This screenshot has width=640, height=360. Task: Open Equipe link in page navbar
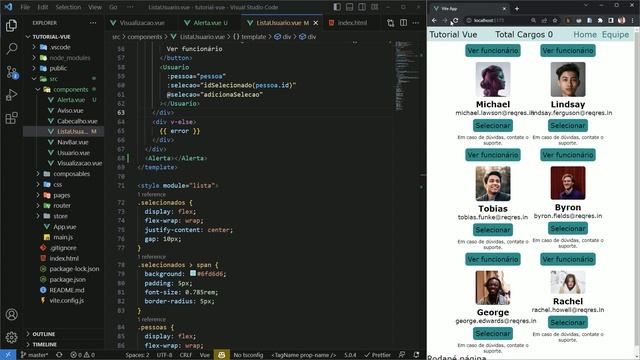coord(616,35)
